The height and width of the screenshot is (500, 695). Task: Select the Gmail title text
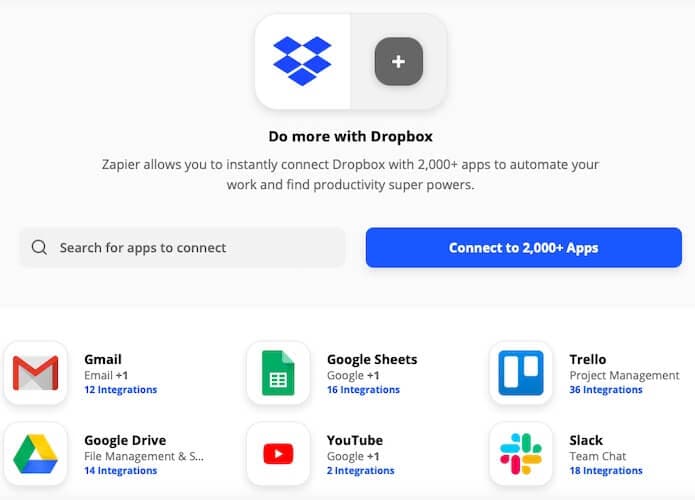click(103, 359)
